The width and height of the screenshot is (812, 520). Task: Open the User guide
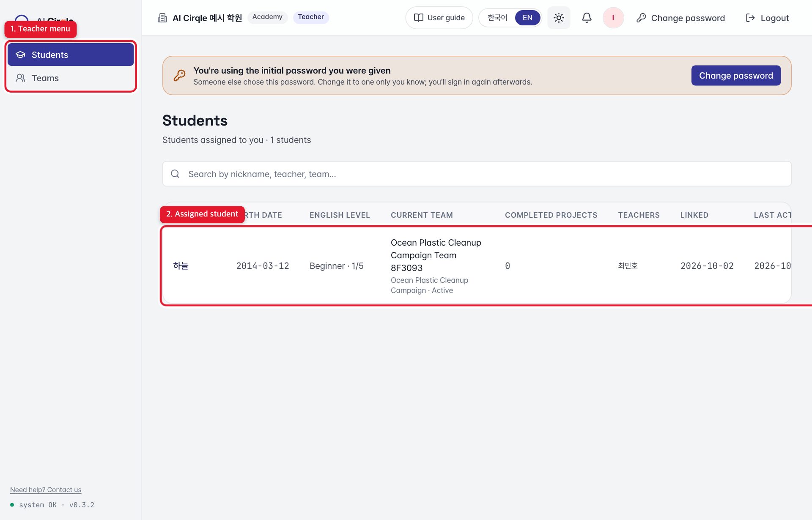[x=439, y=18]
